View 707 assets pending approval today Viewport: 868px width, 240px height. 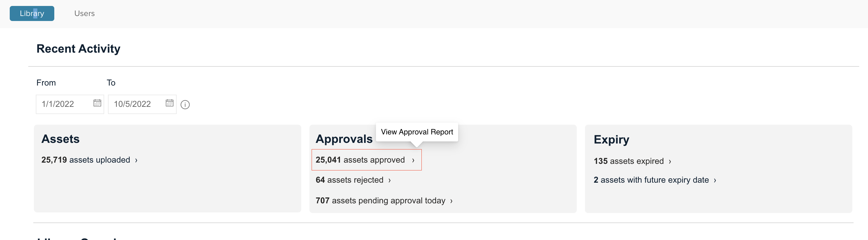(384, 201)
